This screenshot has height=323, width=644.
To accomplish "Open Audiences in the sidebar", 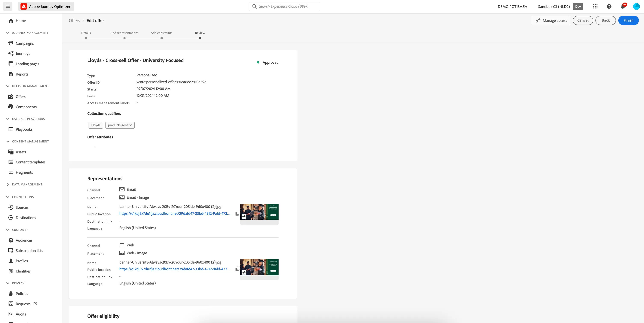I will [x=20, y=240].
